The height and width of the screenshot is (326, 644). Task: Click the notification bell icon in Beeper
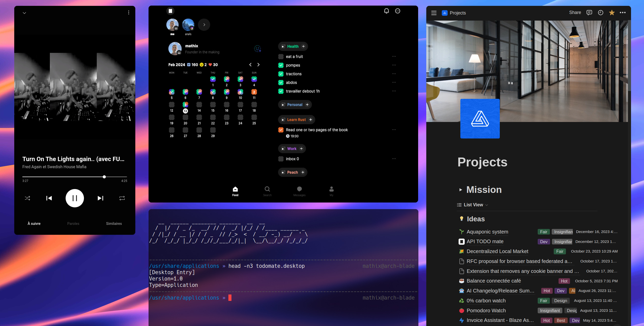pyautogui.click(x=386, y=11)
